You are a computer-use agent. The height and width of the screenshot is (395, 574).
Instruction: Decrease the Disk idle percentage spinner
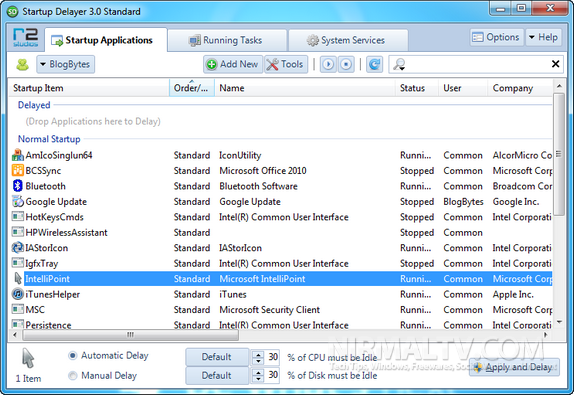tap(258, 379)
